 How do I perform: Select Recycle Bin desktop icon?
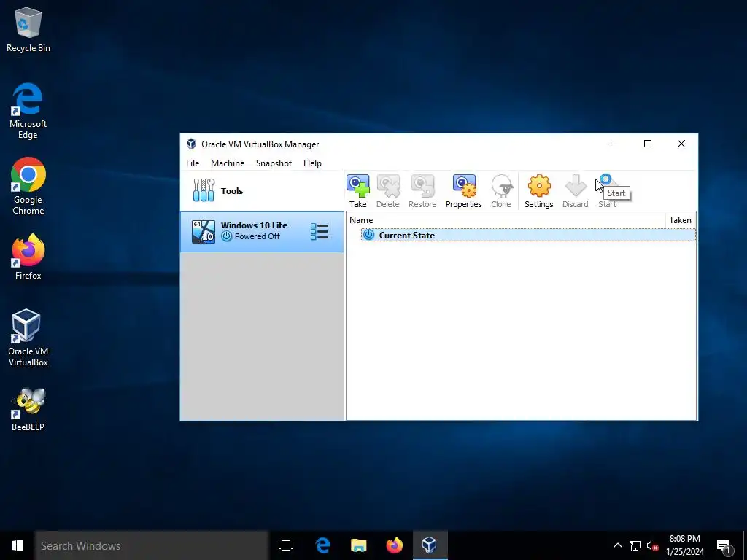point(28,29)
